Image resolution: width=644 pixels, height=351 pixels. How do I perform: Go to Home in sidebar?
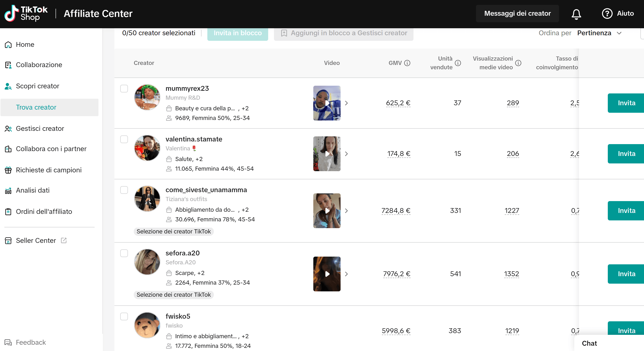25,44
